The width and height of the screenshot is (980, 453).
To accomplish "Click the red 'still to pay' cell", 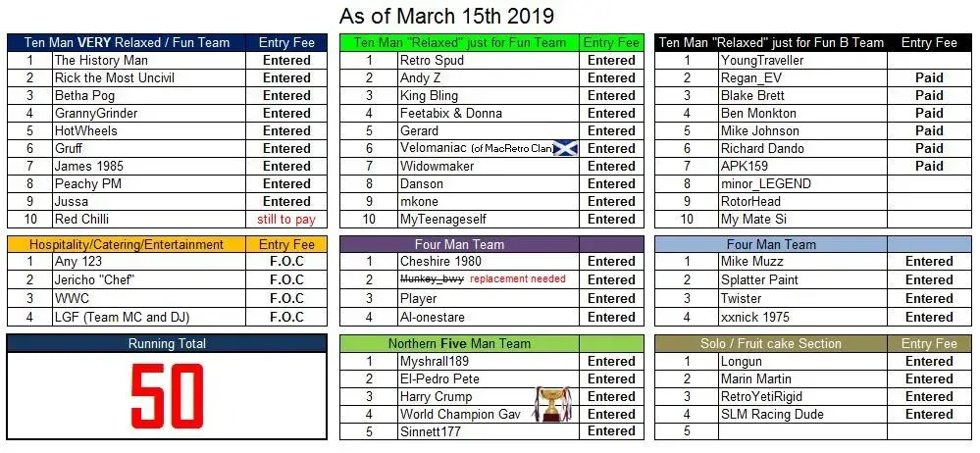I will point(286,220).
